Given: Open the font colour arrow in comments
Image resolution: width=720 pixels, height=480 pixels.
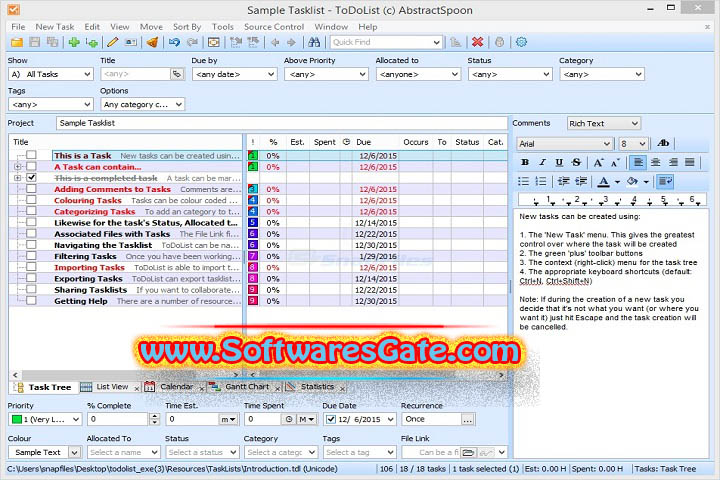Looking at the screenshot, I should (617, 182).
